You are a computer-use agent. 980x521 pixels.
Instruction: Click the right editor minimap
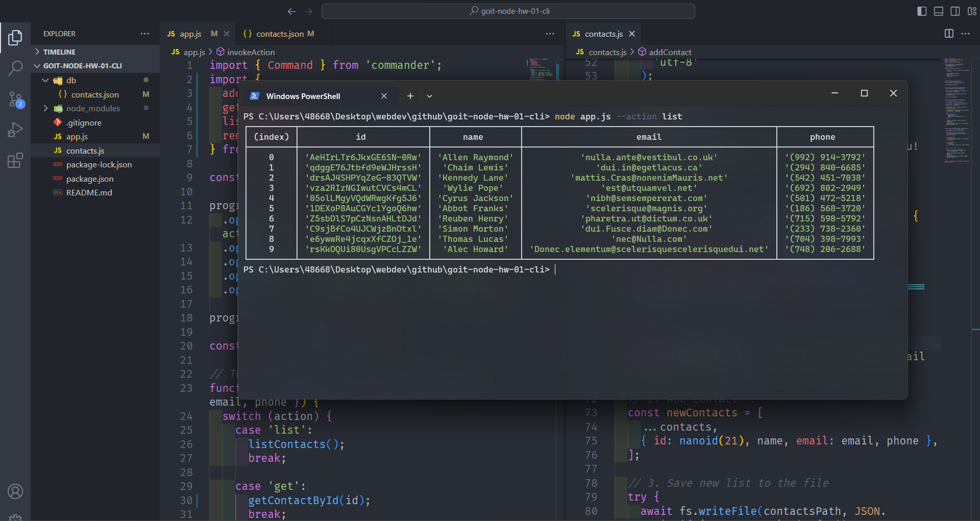point(956,111)
